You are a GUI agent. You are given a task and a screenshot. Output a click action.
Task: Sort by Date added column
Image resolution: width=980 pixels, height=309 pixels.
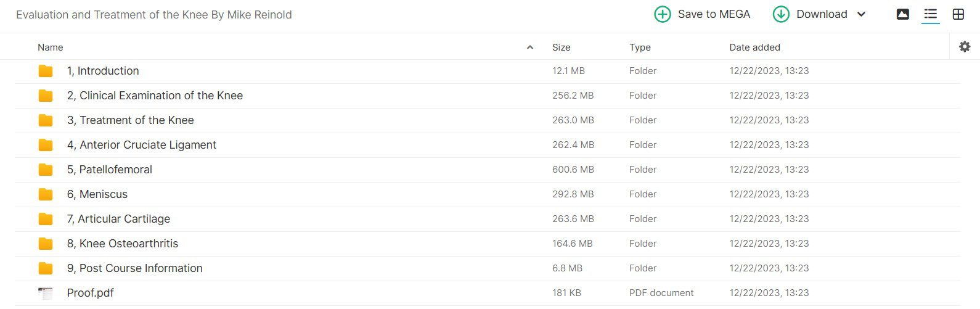click(x=754, y=47)
